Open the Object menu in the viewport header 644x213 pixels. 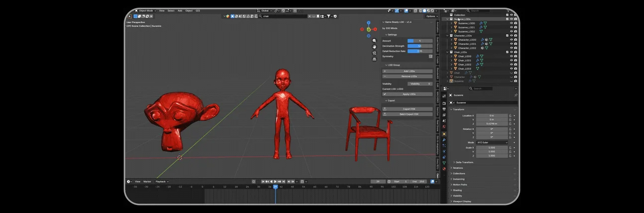coord(189,10)
